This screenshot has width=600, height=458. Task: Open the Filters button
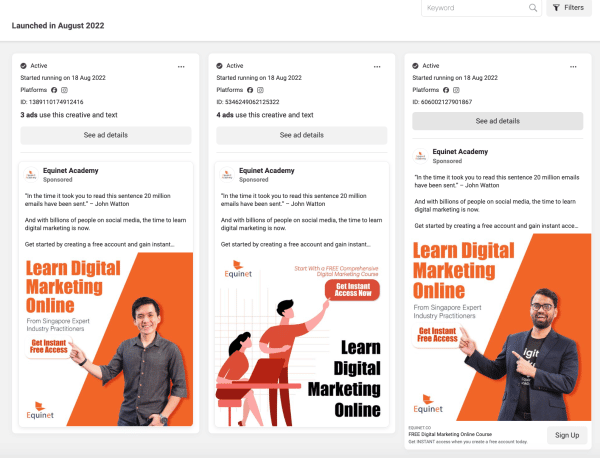pos(569,8)
